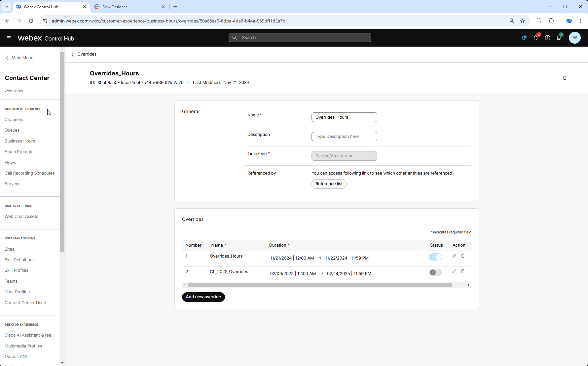
Task: Open Audio Prompts in sidebar
Action: pyautogui.click(x=19, y=152)
